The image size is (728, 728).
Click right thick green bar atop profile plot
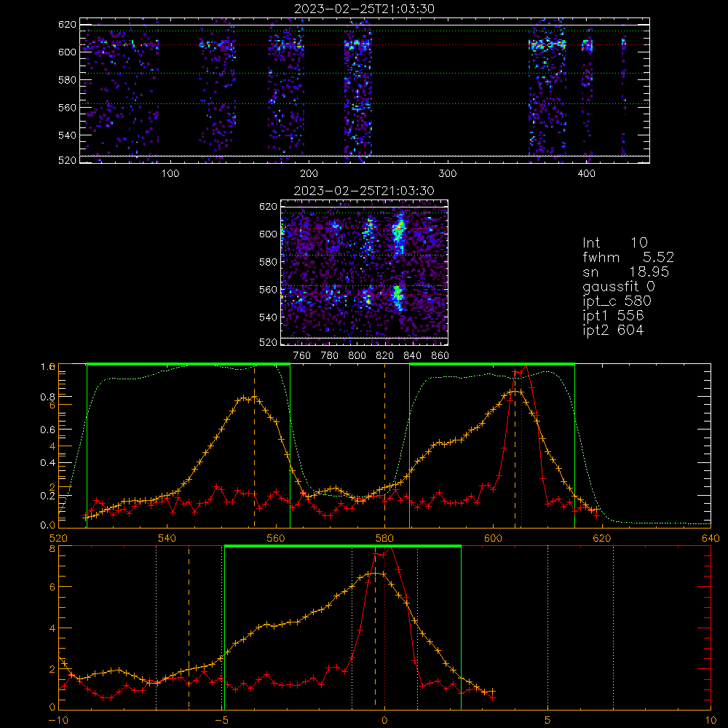pos(492,364)
